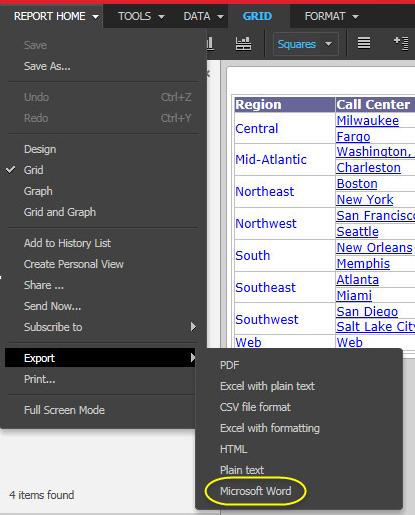Click the banding rows icon in toolbar

point(364,43)
